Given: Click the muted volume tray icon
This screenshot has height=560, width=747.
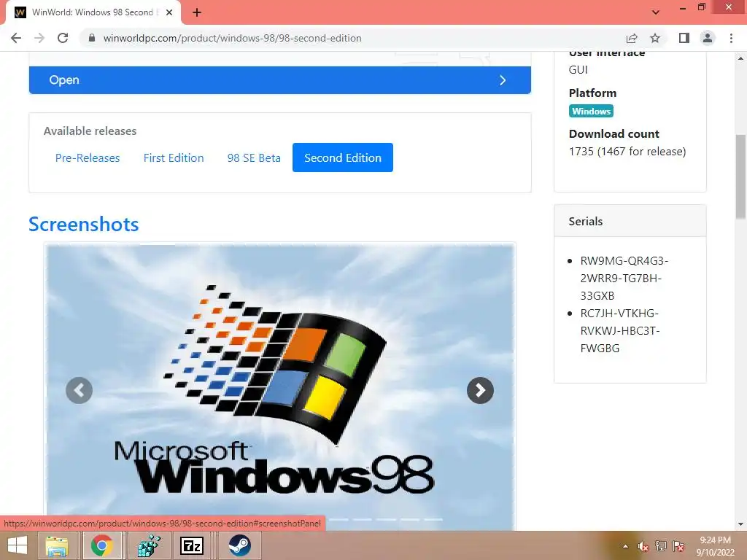Looking at the screenshot, I should (x=643, y=546).
